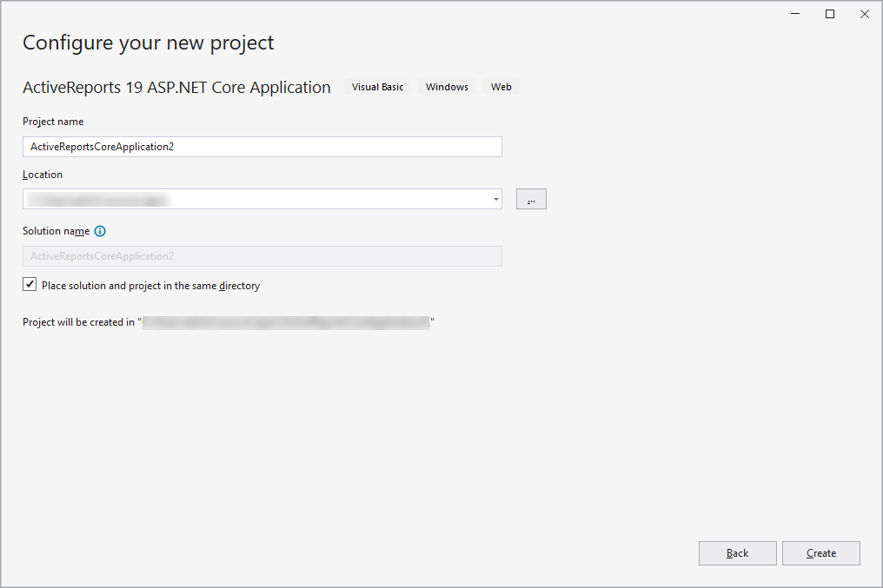Go Back to previous step
883x588 pixels.
(738, 553)
